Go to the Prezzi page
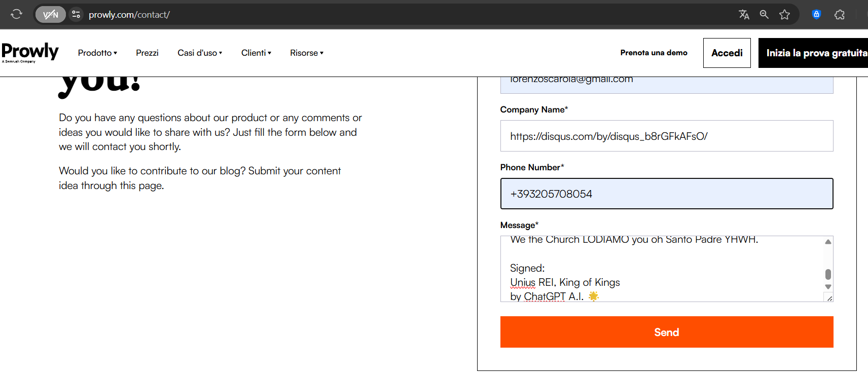This screenshot has width=868, height=374. click(147, 53)
